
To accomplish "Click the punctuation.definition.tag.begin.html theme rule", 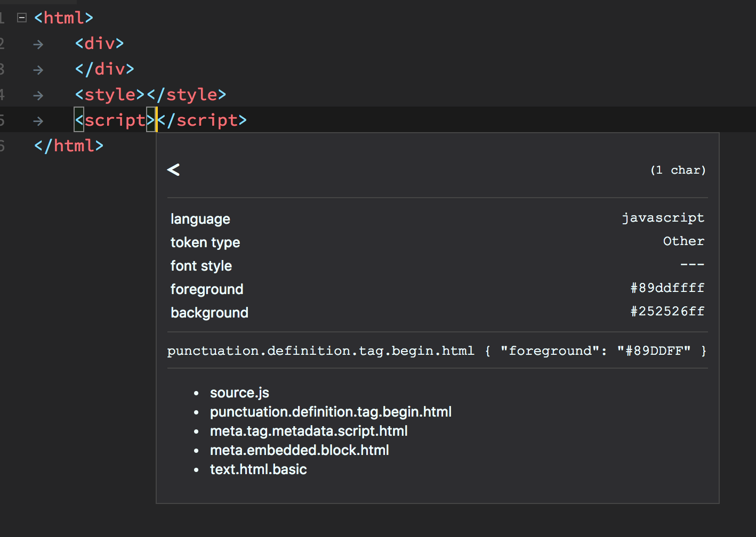I will click(x=320, y=351).
